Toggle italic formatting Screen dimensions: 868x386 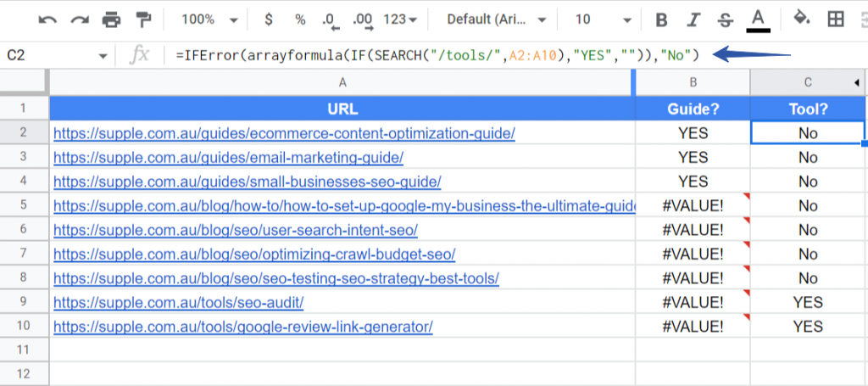click(692, 20)
